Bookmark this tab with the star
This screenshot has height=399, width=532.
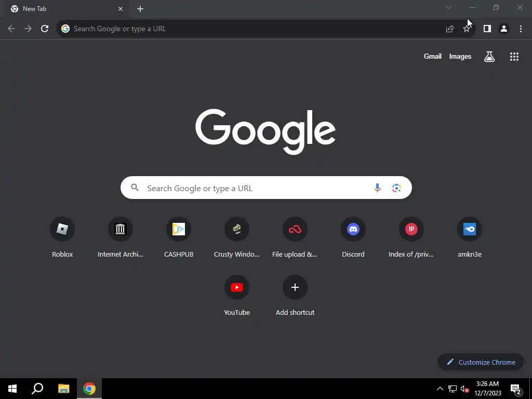coord(467,29)
